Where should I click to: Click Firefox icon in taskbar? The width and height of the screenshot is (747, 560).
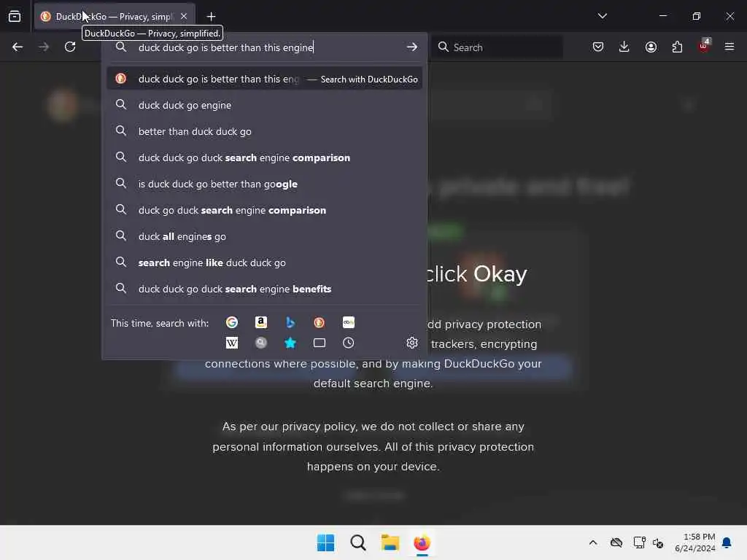(x=422, y=542)
